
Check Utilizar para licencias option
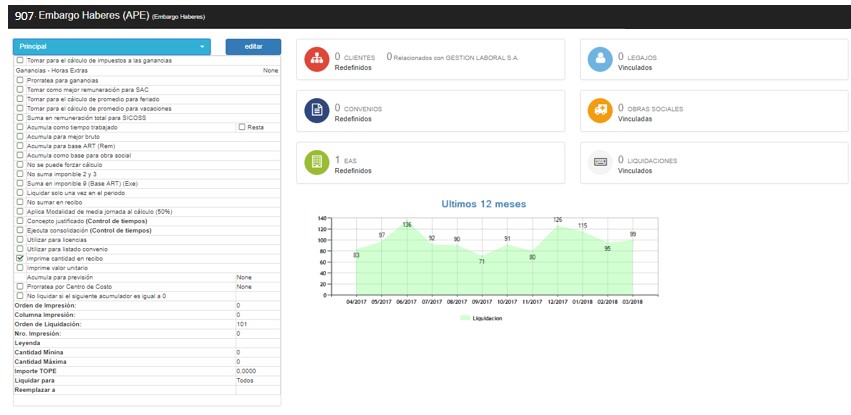coord(20,239)
